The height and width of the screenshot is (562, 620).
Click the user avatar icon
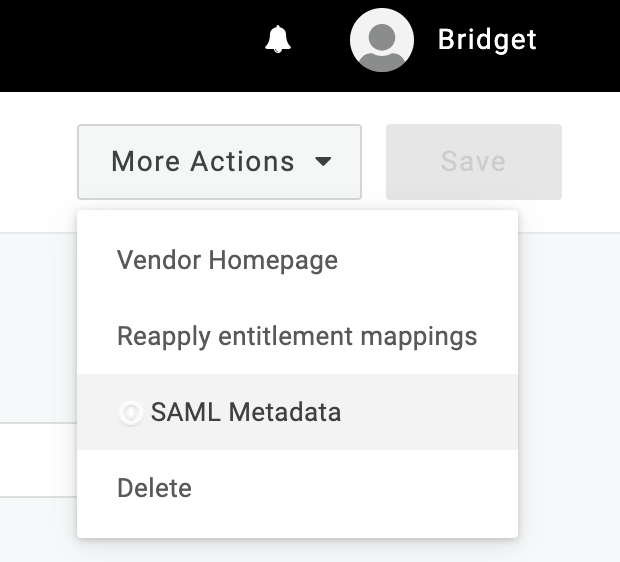point(381,40)
